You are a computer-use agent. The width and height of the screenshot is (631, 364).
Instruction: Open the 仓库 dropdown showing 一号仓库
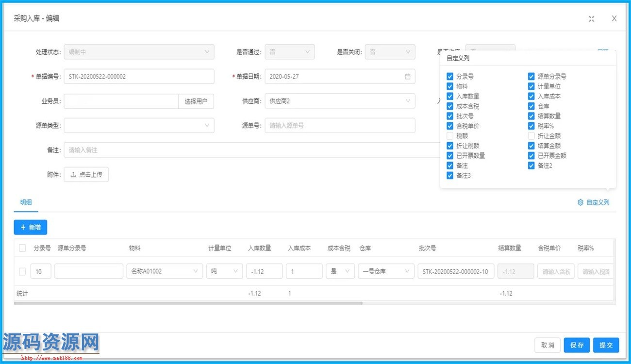click(x=386, y=271)
